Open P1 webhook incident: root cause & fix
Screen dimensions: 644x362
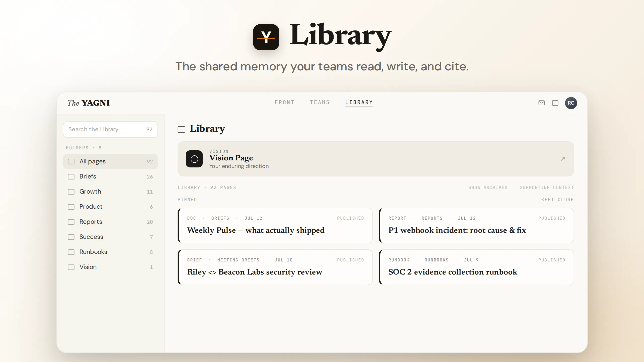click(476, 225)
